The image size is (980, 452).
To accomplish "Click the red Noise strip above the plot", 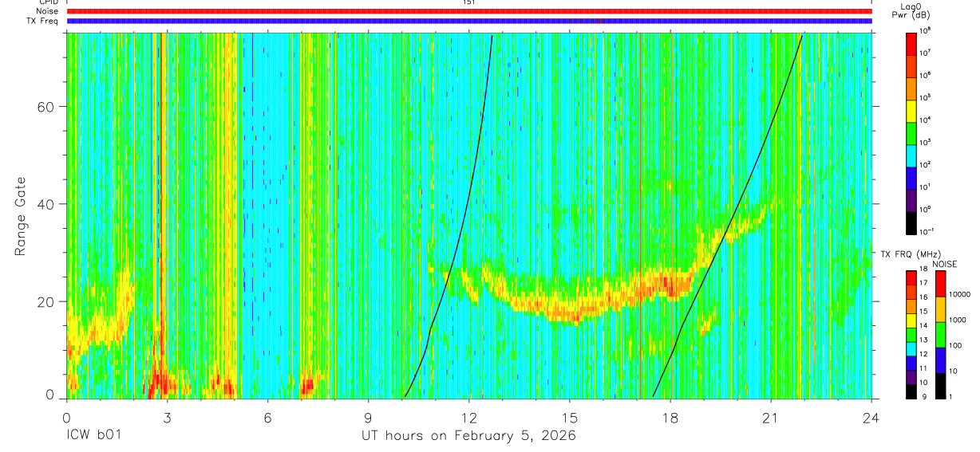I will point(469,11).
